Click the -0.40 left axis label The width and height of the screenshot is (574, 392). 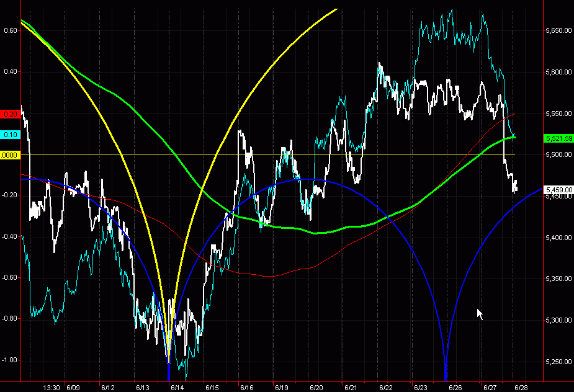[9, 236]
